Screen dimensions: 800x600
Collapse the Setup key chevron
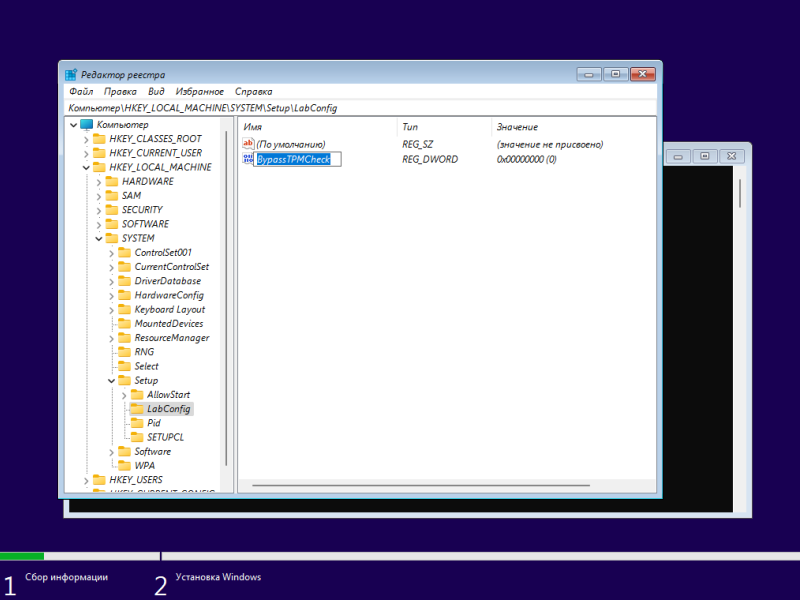click(111, 381)
